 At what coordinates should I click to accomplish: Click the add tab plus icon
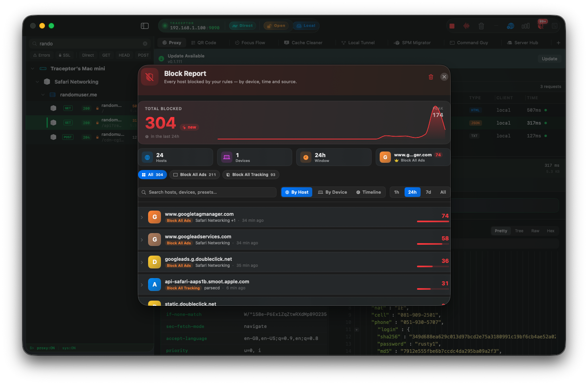tap(558, 43)
